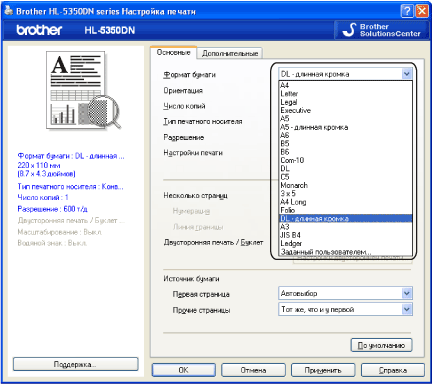Collapse the Формат бумаги dropdown arrow
The width and height of the screenshot is (433, 384).
click(407, 74)
